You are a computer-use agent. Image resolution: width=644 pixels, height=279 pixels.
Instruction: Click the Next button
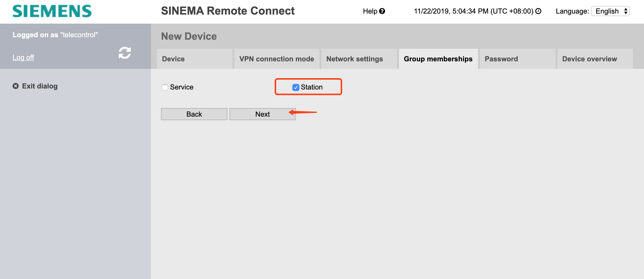click(x=262, y=114)
